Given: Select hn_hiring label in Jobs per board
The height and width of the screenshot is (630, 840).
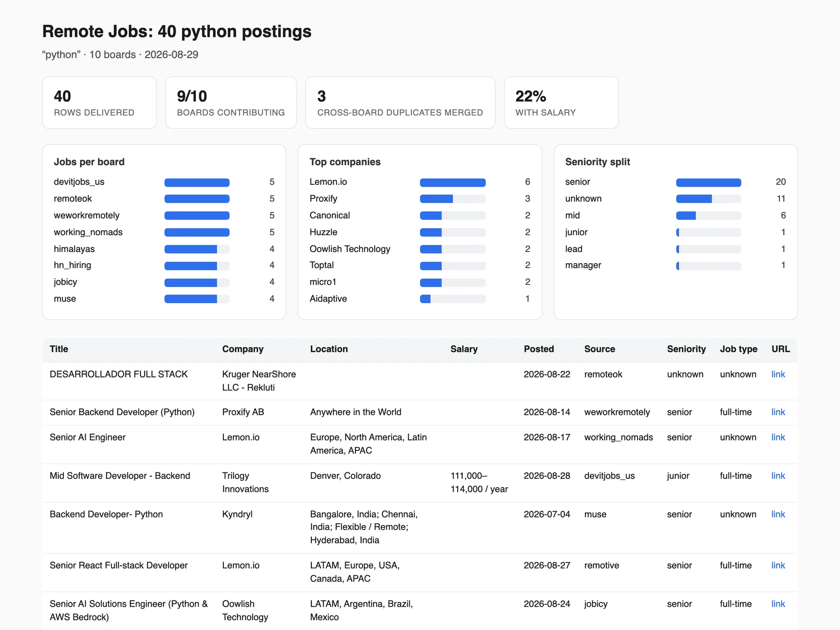Looking at the screenshot, I should tap(72, 265).
